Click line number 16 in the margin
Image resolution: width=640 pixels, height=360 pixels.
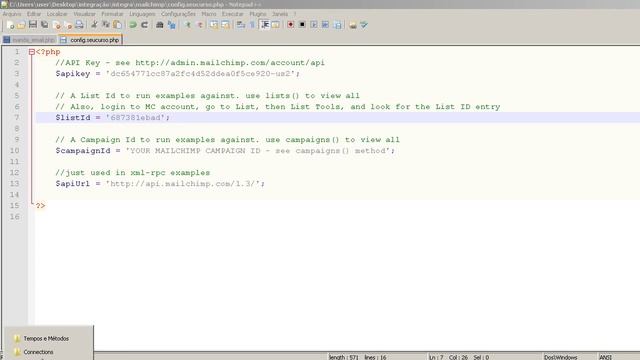pyautogui.click(x=15, y=217)
